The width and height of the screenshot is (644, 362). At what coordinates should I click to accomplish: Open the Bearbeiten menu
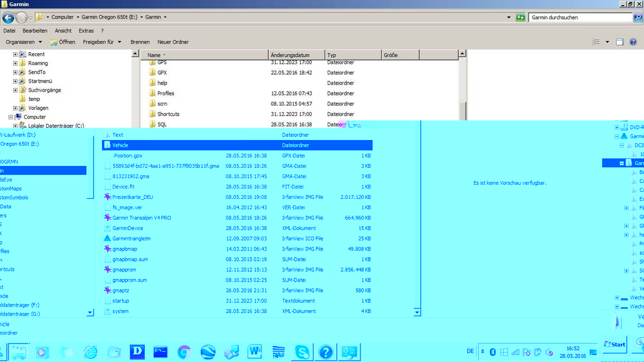coord(35,31)
